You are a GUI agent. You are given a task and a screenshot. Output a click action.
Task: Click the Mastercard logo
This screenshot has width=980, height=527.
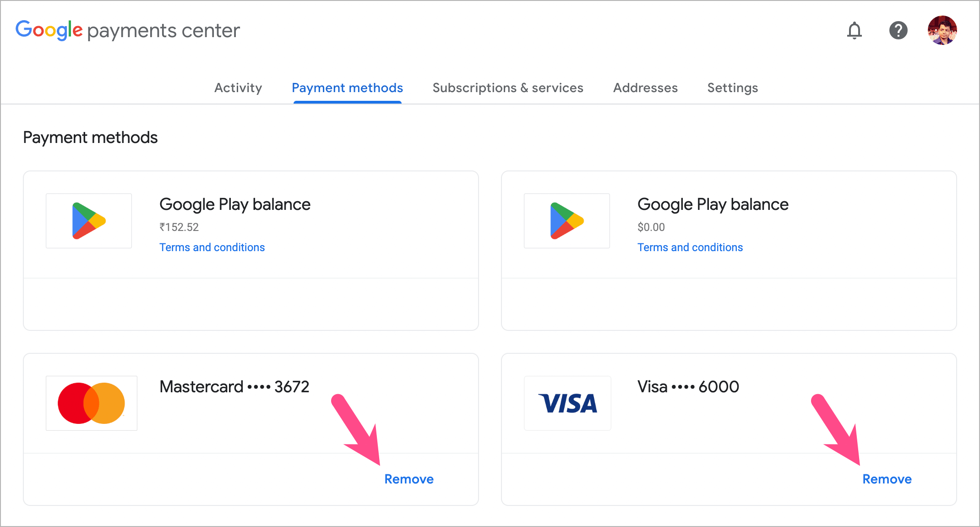point(92,403)
